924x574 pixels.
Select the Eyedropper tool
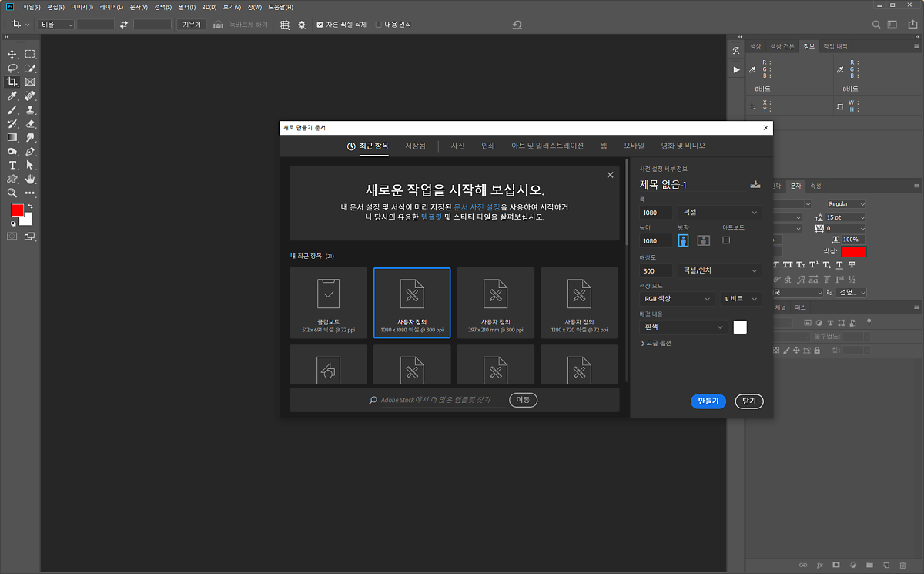coord(12,96)
